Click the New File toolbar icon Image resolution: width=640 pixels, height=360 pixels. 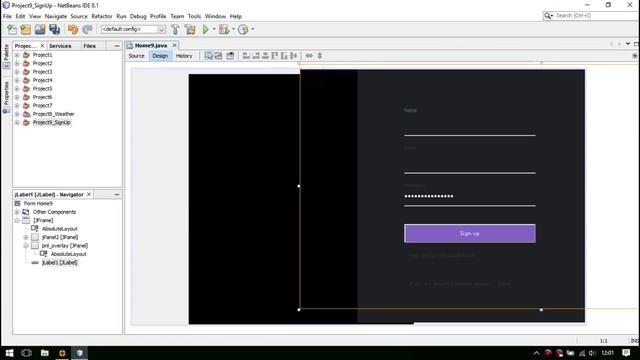[12, 29]
